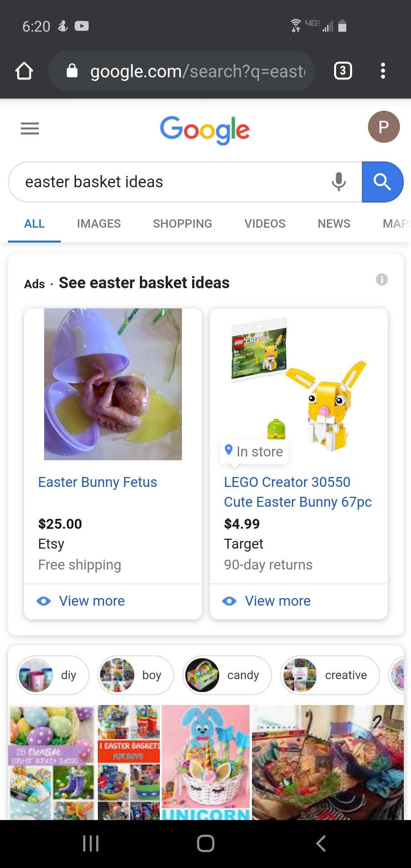Open the Videos results tab
The image size is (411, 868).
coord(264,223)
